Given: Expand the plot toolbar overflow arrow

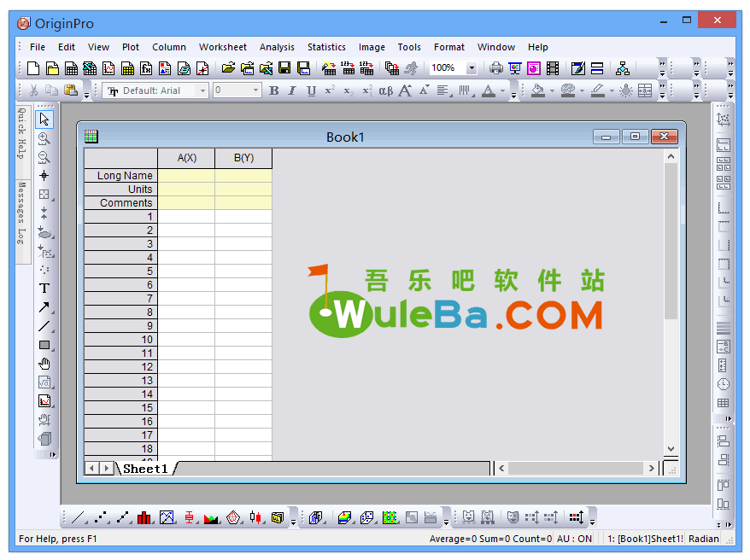Looking at the screenshot, I should coord(293,522).
